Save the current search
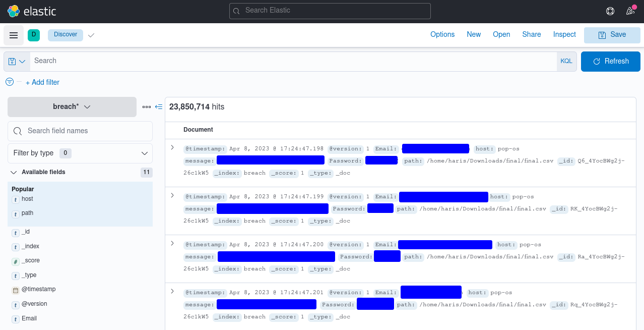This screenshot has width=644, height=330. point(612,35)
